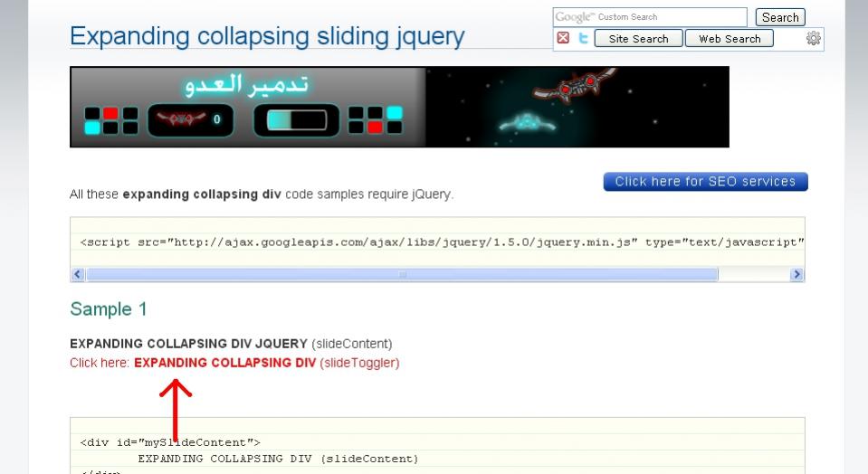Click the EXPANDING COLLAPSING DIV slideToggler link
This screenshot has height=474, width=868.
coord(267,363)
